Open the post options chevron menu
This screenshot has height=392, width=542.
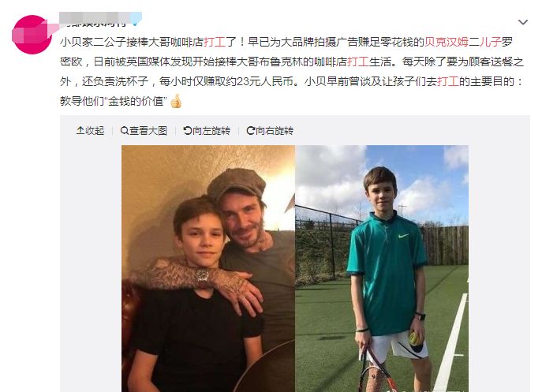coord(522,22)
